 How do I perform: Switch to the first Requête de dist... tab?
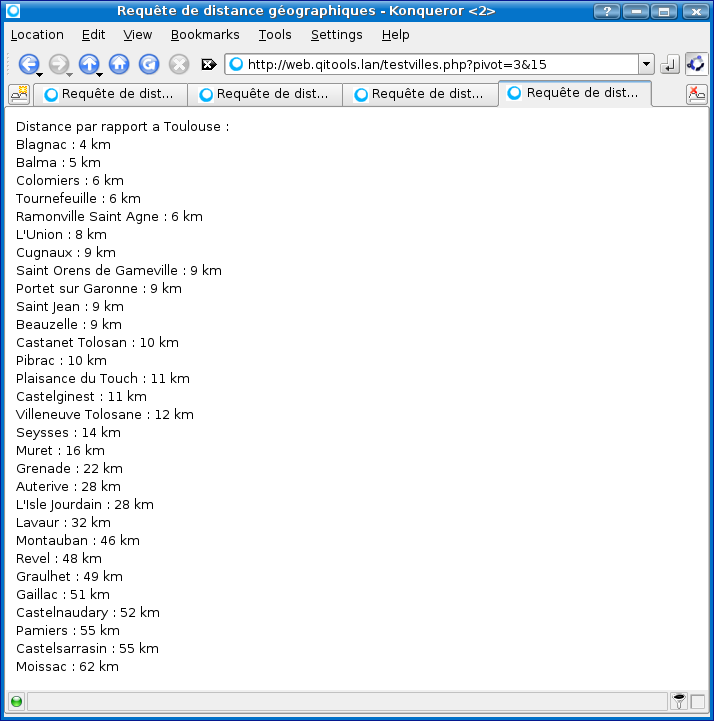tap(110, 94)
